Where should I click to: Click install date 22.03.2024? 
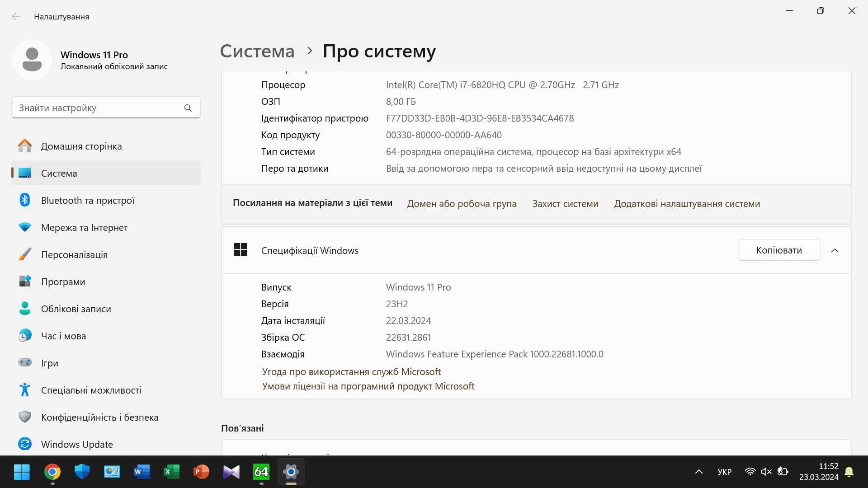pyautogui.click(x=408, y=321)
